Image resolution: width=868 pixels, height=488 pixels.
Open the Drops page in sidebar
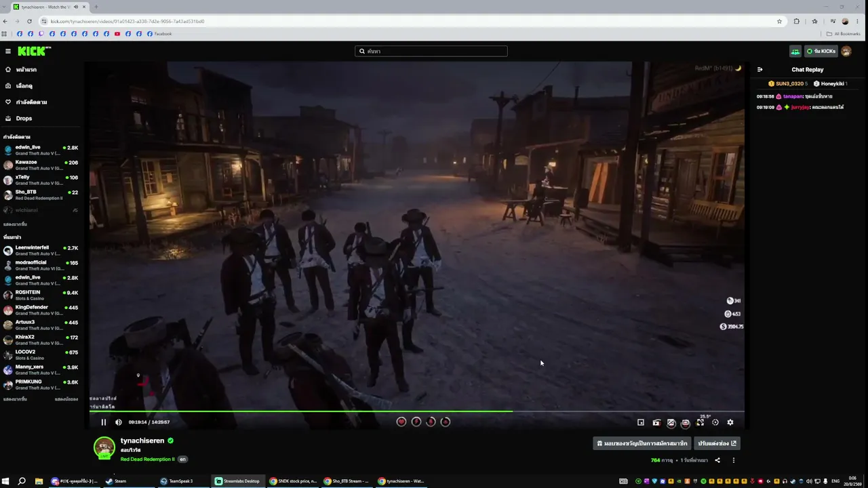pyautogui.click(x=24, y=118)
